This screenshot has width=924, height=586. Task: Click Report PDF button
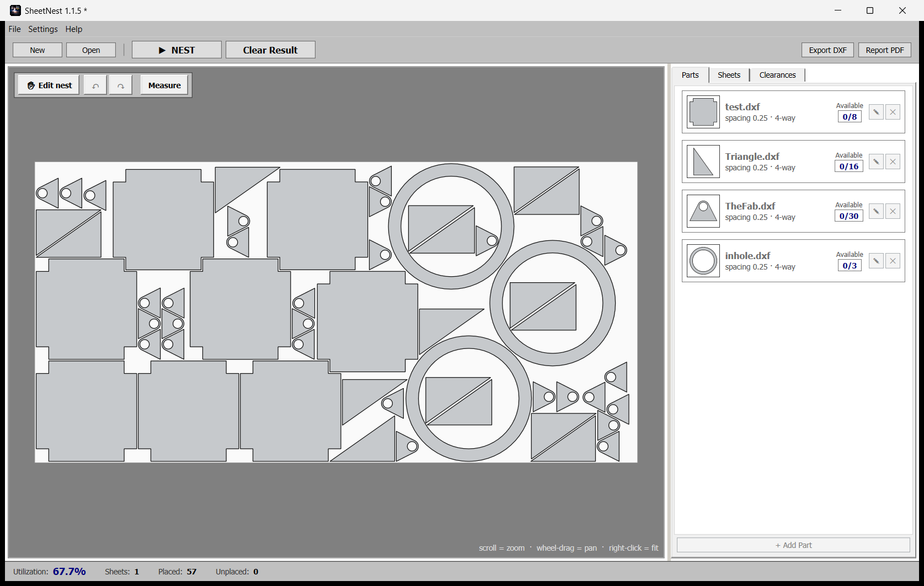tap(885, 50)
